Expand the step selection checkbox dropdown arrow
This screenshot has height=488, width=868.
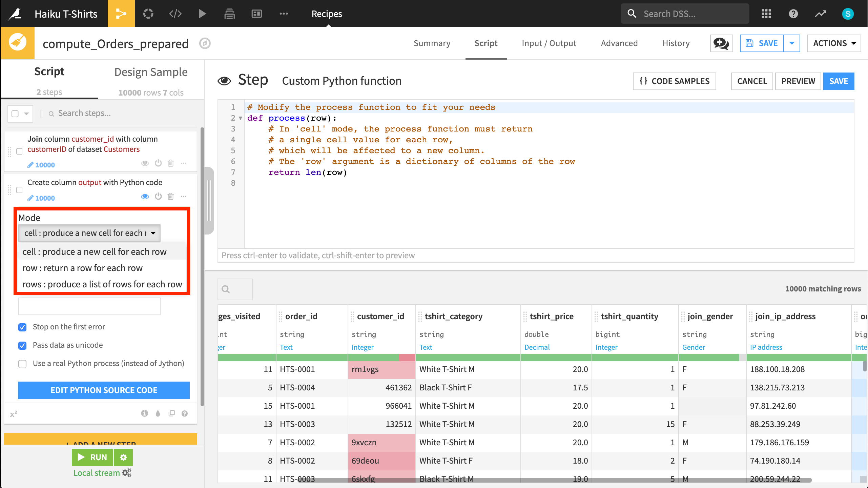26,114
